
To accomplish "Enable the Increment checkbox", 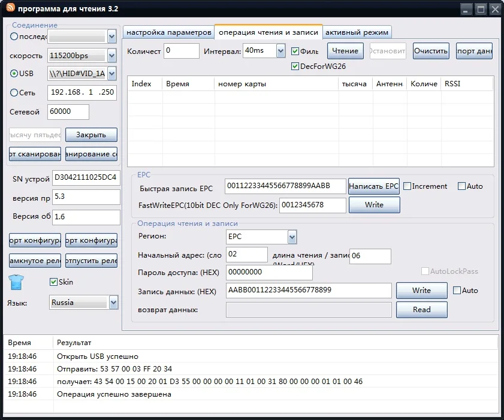I will point(407,186).
